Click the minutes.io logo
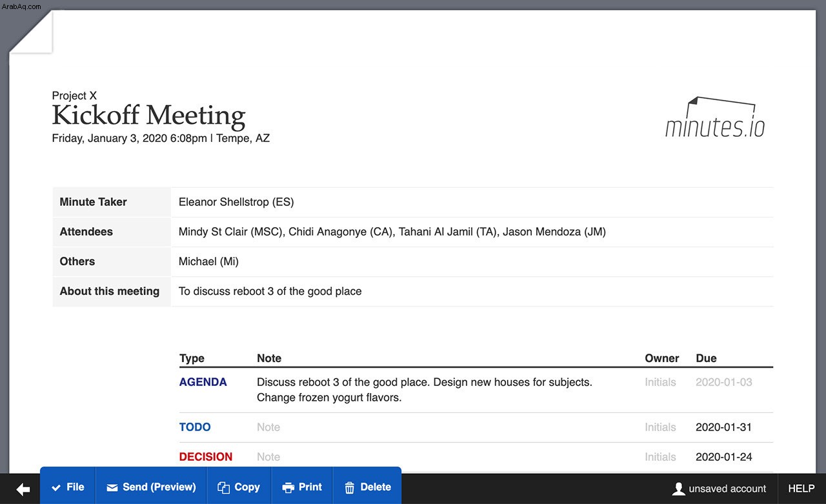Viewport: 826px width, 504px height. 715,117
